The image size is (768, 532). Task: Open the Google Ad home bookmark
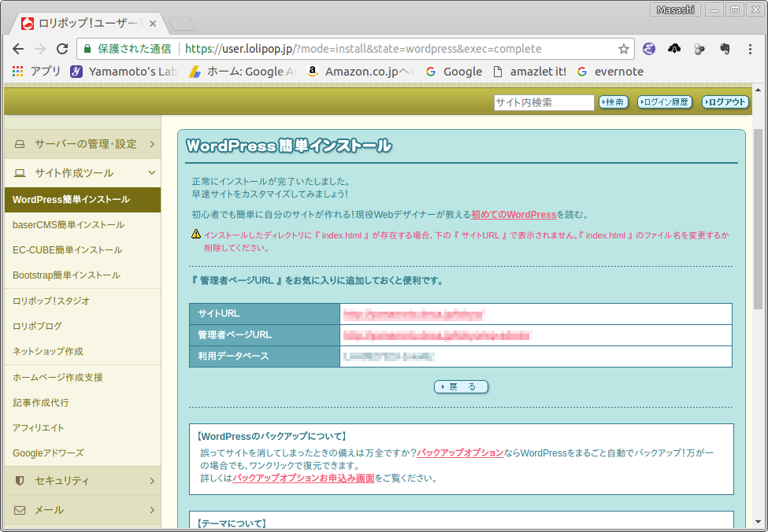coord(243,72)
